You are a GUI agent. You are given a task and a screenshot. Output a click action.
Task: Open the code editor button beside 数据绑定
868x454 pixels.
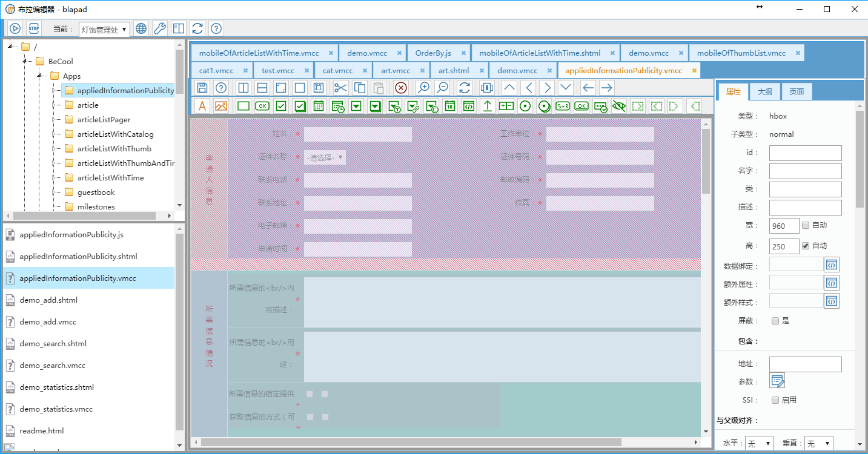click(x=832, y=265)
